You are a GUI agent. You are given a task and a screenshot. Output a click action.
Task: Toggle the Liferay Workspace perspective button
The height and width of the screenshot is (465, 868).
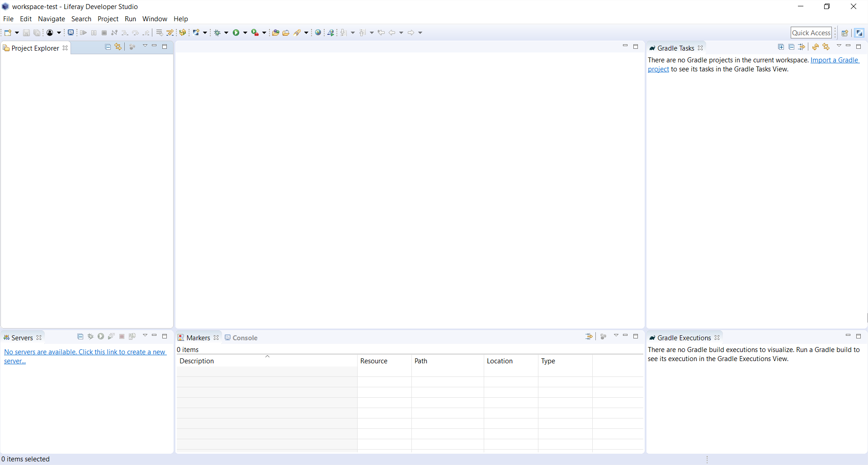tap(859, 33)
